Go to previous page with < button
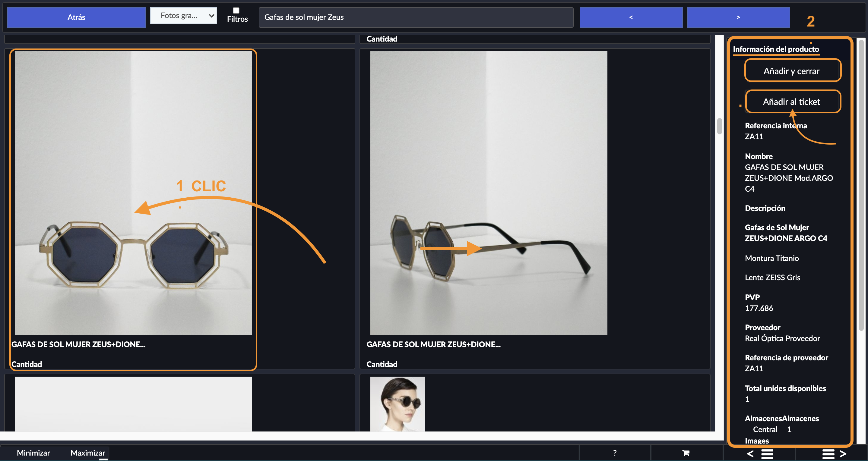868x461 pixels. [x=631, y=17]
